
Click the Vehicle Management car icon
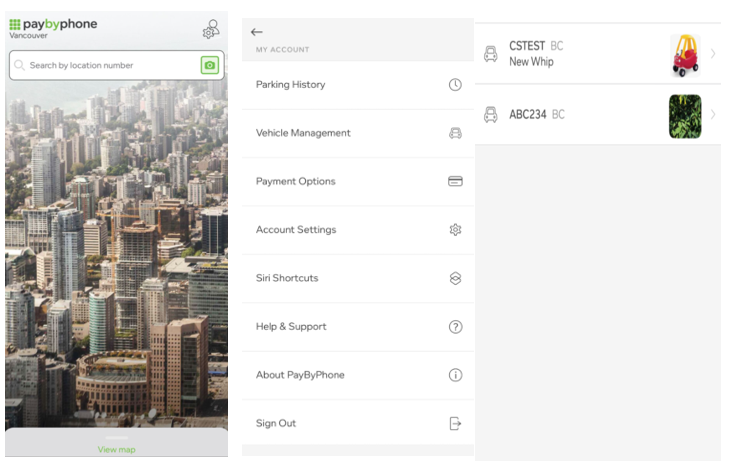coord(455,133)
